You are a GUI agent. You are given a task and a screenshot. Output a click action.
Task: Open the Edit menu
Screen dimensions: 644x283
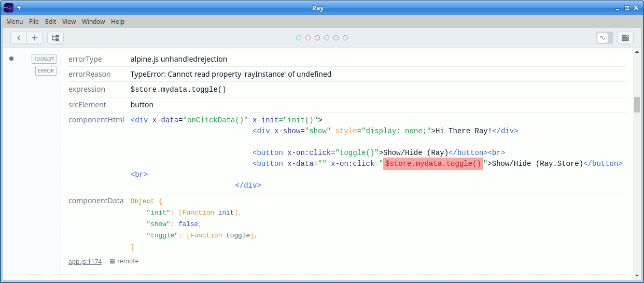[50, 21]
